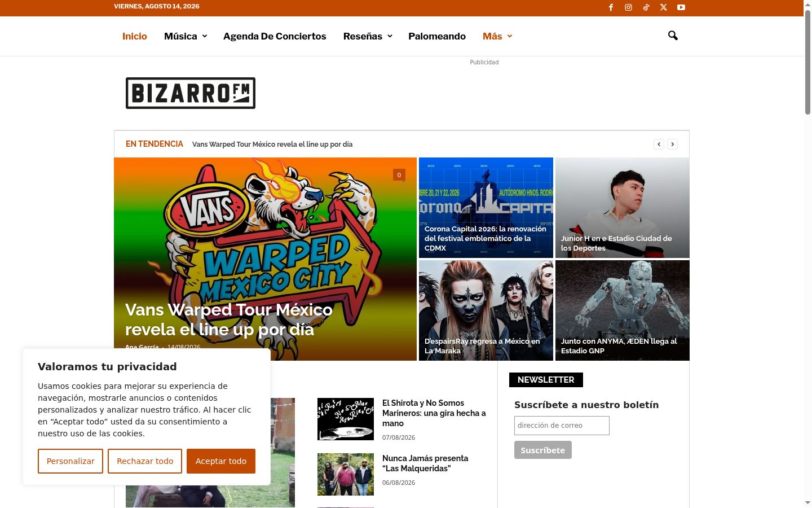
Task: Click the date 06/08/2026
Action: click(x=399, y=483)
